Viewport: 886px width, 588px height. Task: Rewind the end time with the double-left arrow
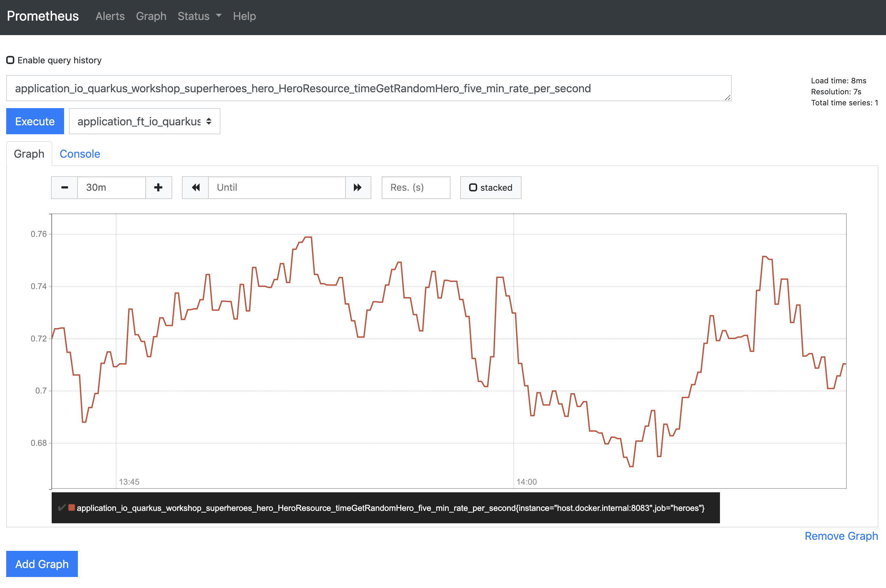click(196, 188)
